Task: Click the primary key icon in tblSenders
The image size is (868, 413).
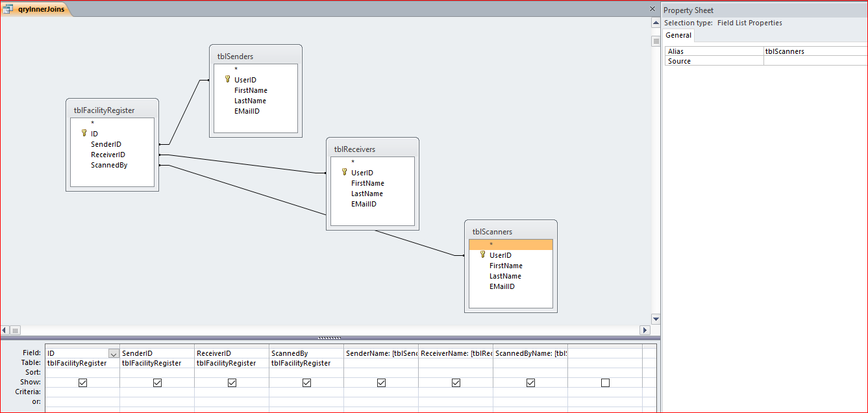Action: (x=227, y=79)
